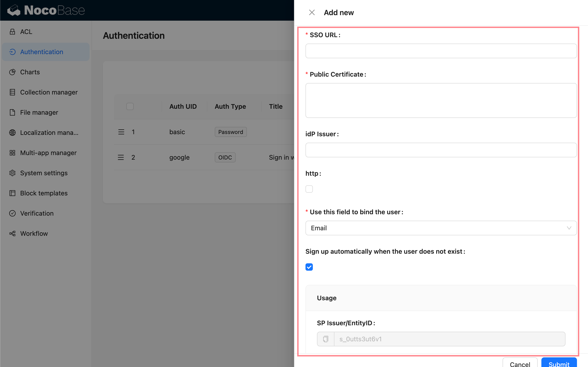Viewport: 588px width, 367px height.
Task: Close the Add new drawer
Action: 312,12
